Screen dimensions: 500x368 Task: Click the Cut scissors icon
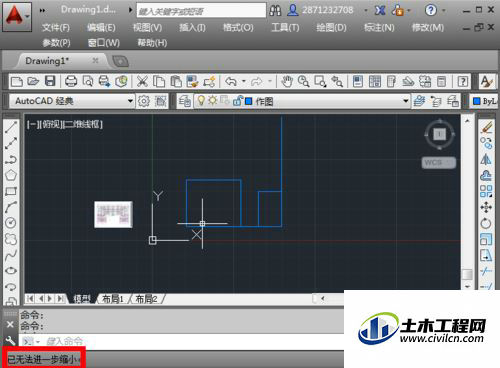[x=142, y=81]
